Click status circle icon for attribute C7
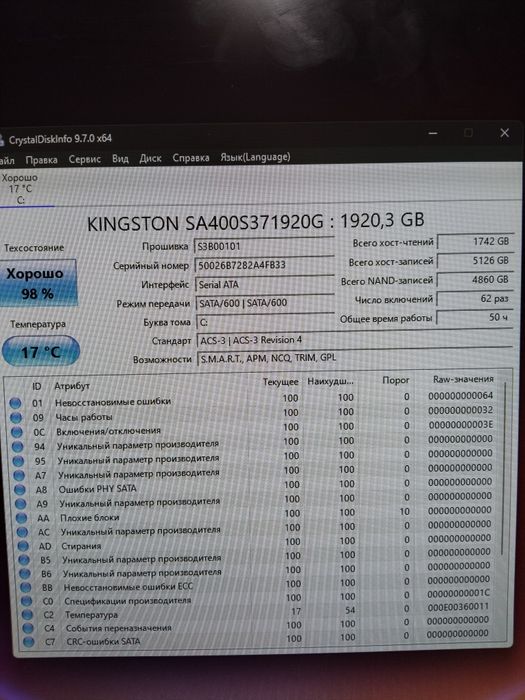This screenshot has width=525, height=700. [x=29, y=642]
